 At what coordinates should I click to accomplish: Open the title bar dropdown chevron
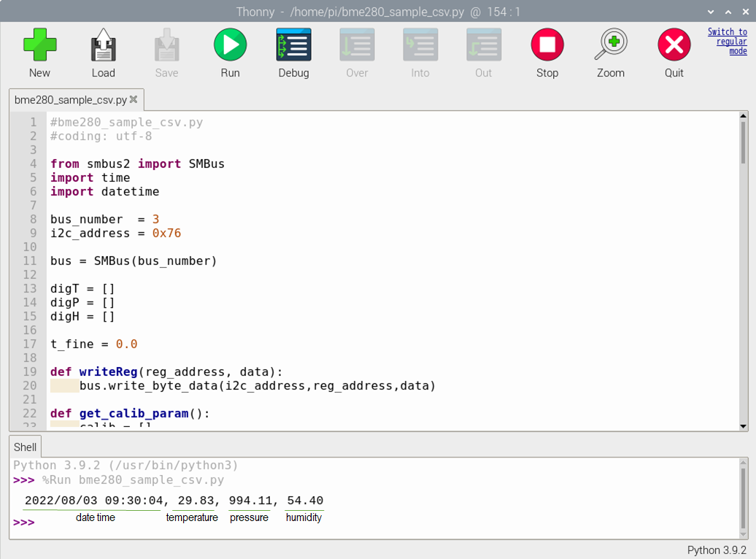pyautogui.click(x=709, y=12)
